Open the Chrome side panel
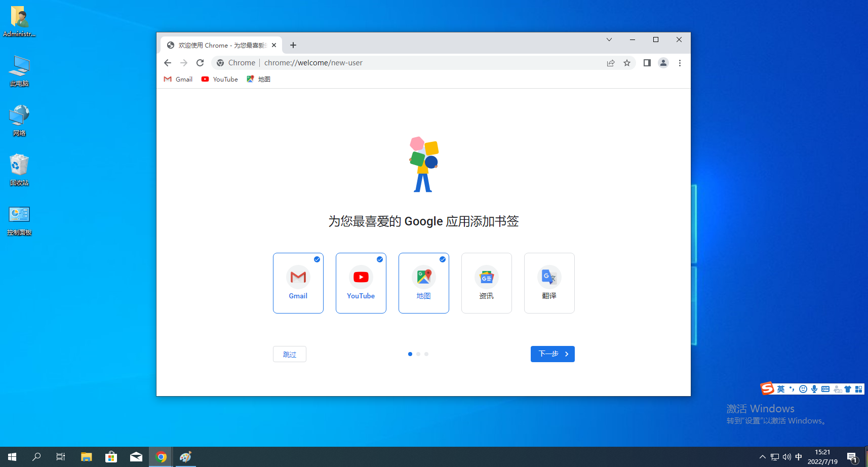Image resolution: width=868 pixels, height=467 pixels. [647, 63]
